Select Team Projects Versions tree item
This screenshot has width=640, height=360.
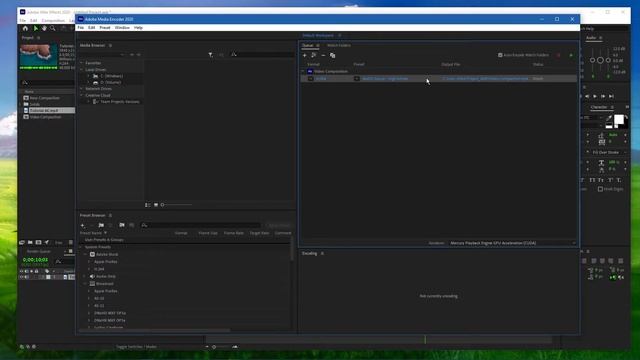click(120, 102)
